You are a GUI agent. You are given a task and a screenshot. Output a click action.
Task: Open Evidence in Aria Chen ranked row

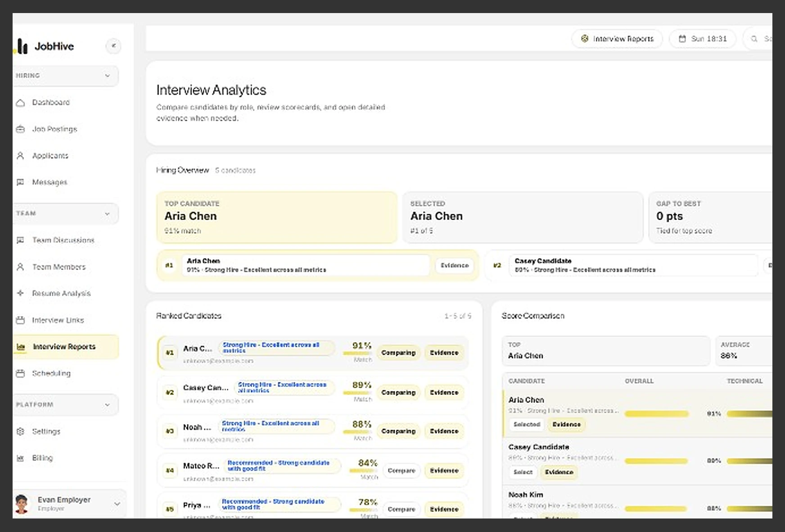444,353
